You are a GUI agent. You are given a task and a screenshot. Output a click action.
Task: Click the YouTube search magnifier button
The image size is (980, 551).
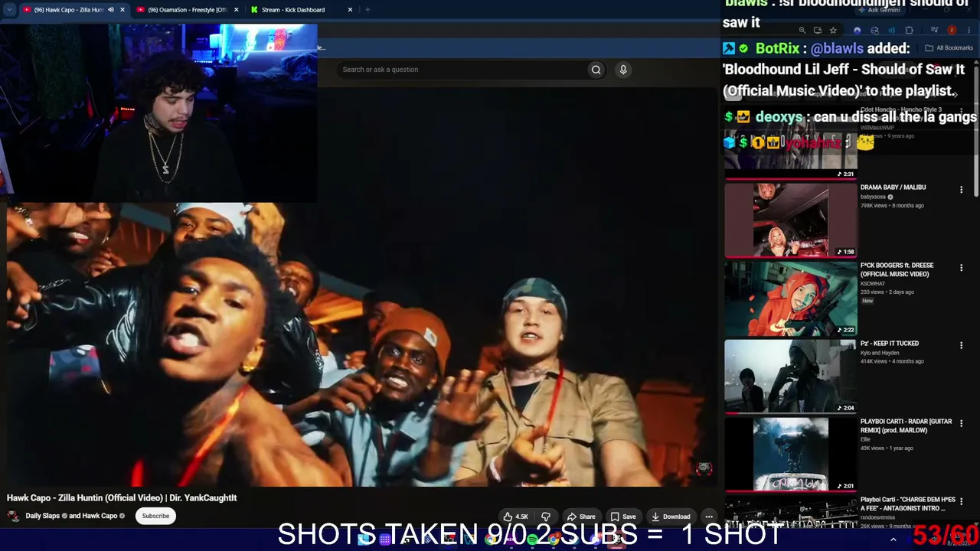coord(596,70)
